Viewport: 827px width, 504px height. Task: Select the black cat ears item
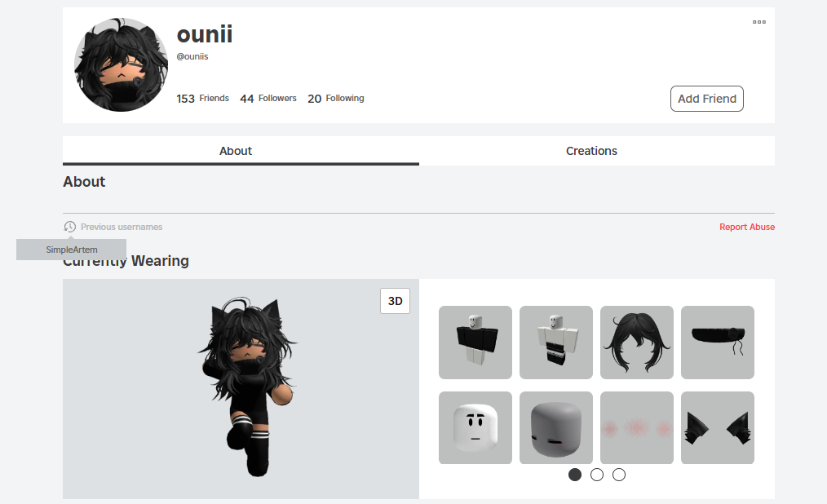coord(717,427)
